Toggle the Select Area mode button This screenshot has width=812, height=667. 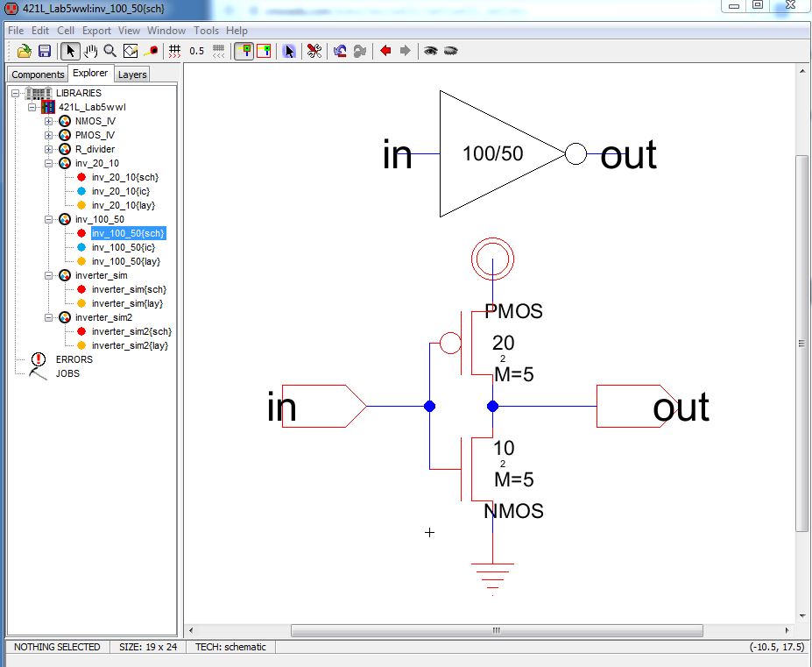click(x=263, y=51)
